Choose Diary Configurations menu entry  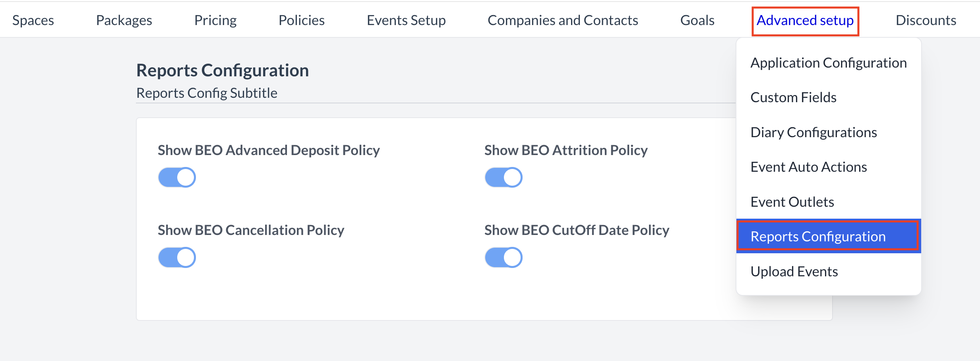(x=813, y=132)
